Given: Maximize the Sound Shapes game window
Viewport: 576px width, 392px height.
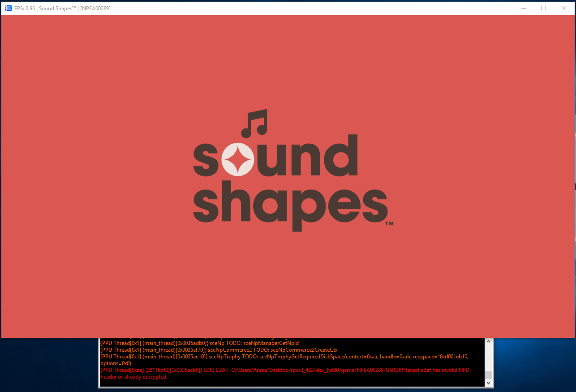Looking at the screenshot, I should pos(544,8).
